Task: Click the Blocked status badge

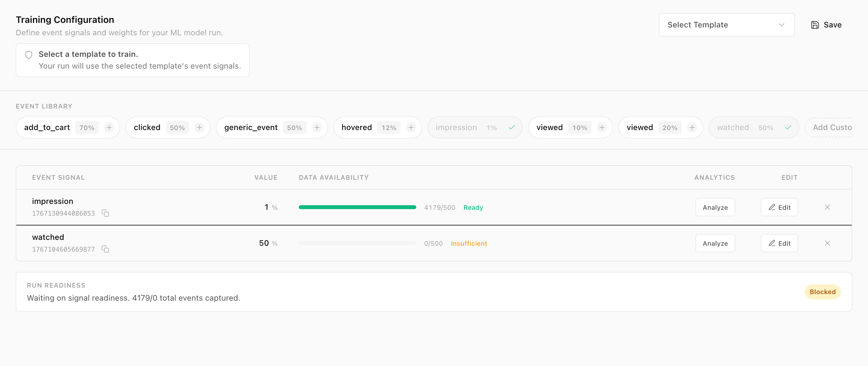Action: pyautogui.click(x=823, y=292)
